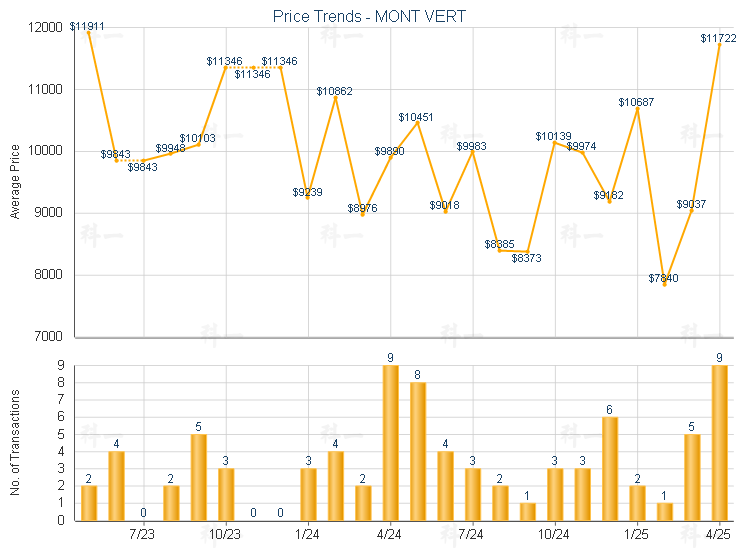Select the $9983 data point
Image resolution: width=740 pixels, height=550 pixels.
pos(473,152)
